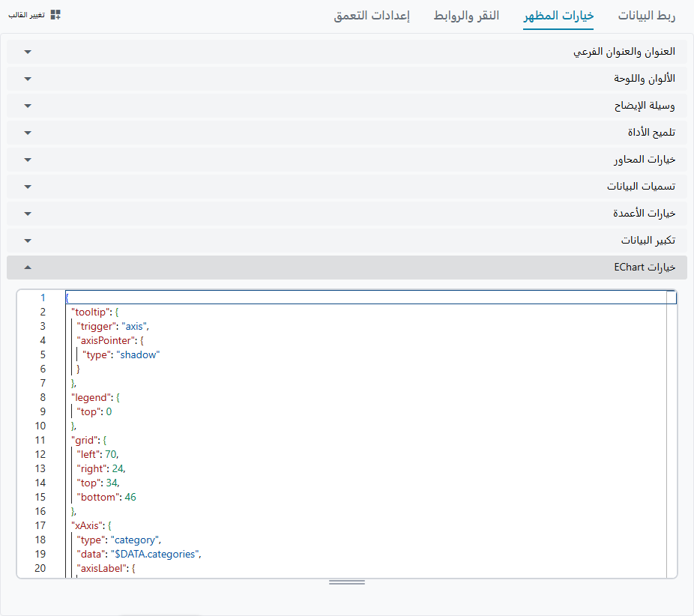The height and width of the screenshot is (616, 694).
Task: Open the إعدادات التعمق tab
Action: pyautogui.click(x=372, y=16)
